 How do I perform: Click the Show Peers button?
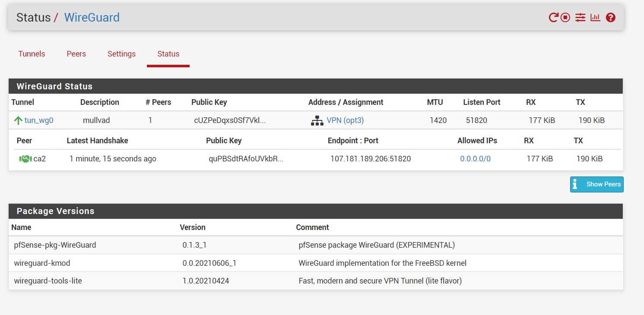pyautogui.click(x=596, y=184)
